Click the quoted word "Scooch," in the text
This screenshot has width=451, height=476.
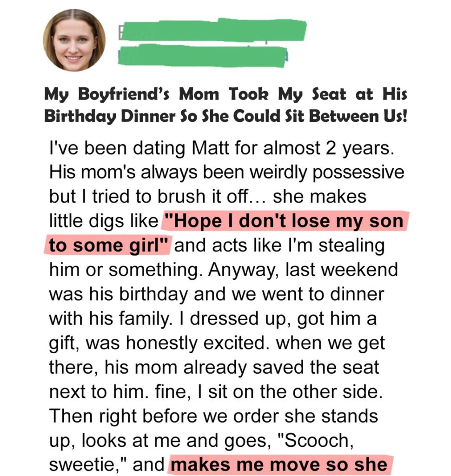(x=316, y=440)
